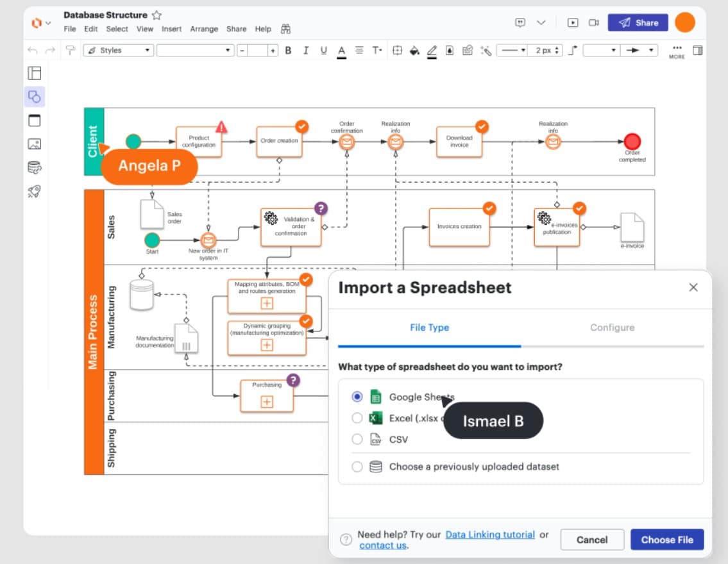This screenshot has height=564, width=728.
Task: Switch to the Configure tab
Action: pos(613,328)
